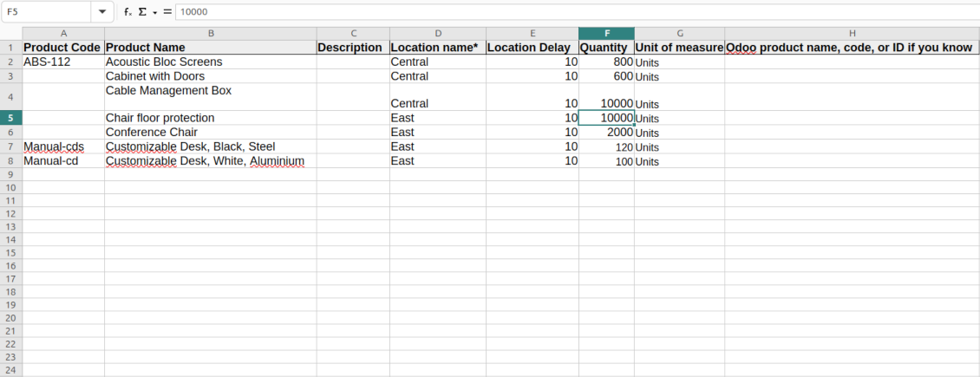
Task: Expand the Sum functions dropdown arrow
Action: tap(154, 12)
